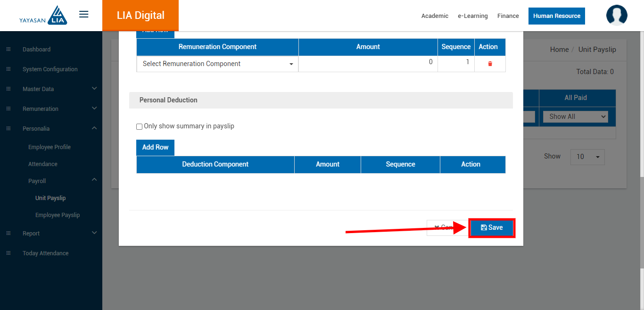This screenshot has width=644, height=310.
Task: Enable Only show summary in payslip
Action: (x=139, y=126)
